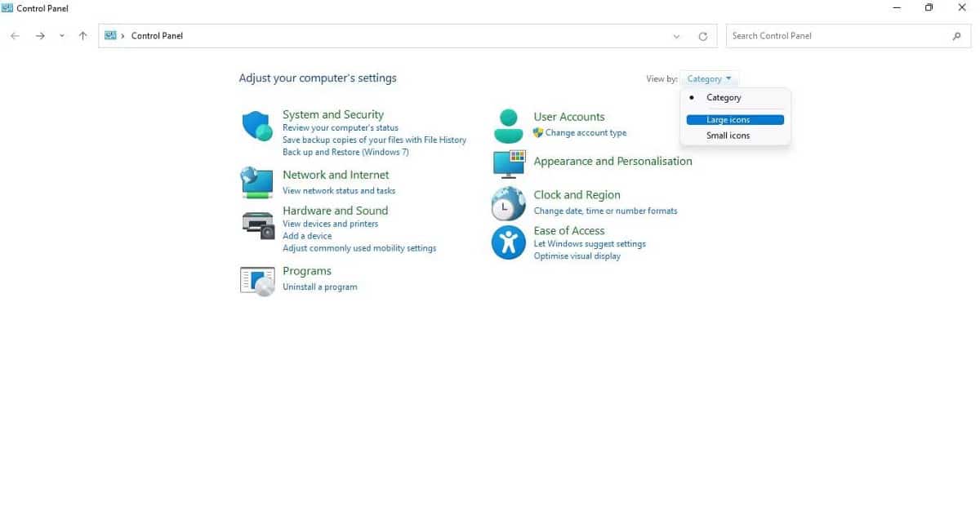Open the User Accounts person icon
The width and height of the screenshot is (980, 507).
point(508,126)
